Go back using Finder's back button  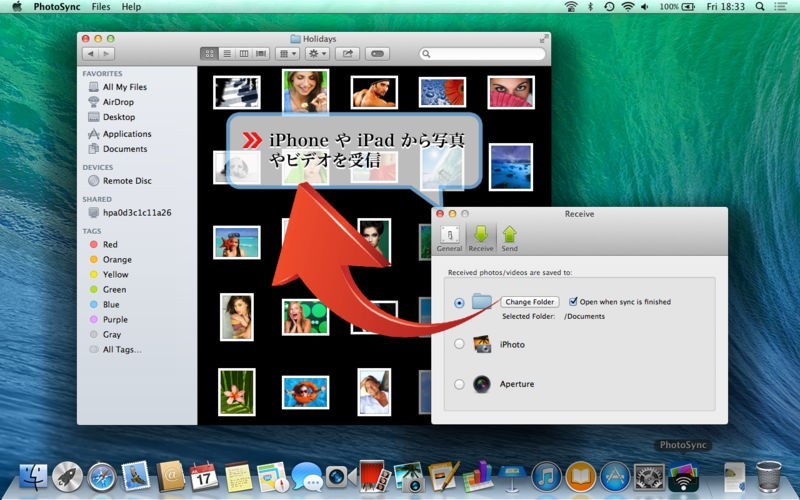click(x=91, y=53)
